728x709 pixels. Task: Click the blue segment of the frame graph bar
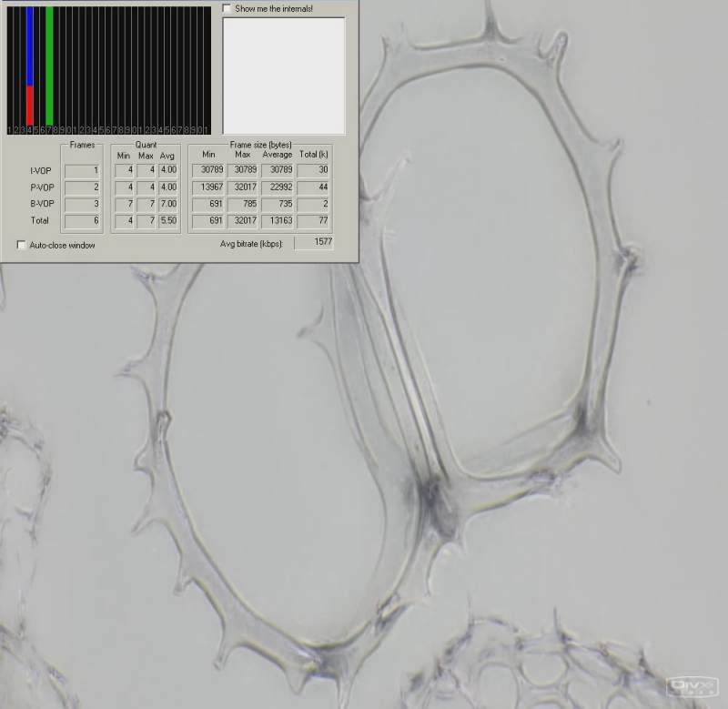click(30, 46)
